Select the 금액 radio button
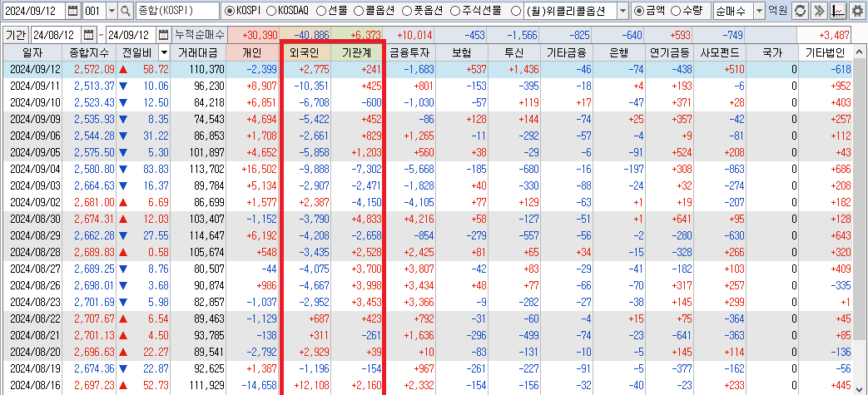This screenshot has height=395, width=868. 639,11
